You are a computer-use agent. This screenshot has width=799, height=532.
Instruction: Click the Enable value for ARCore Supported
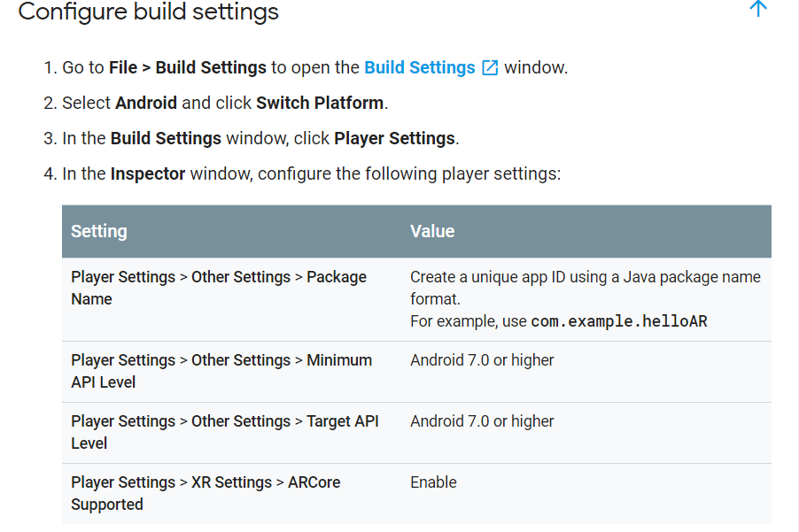point(434,482)
